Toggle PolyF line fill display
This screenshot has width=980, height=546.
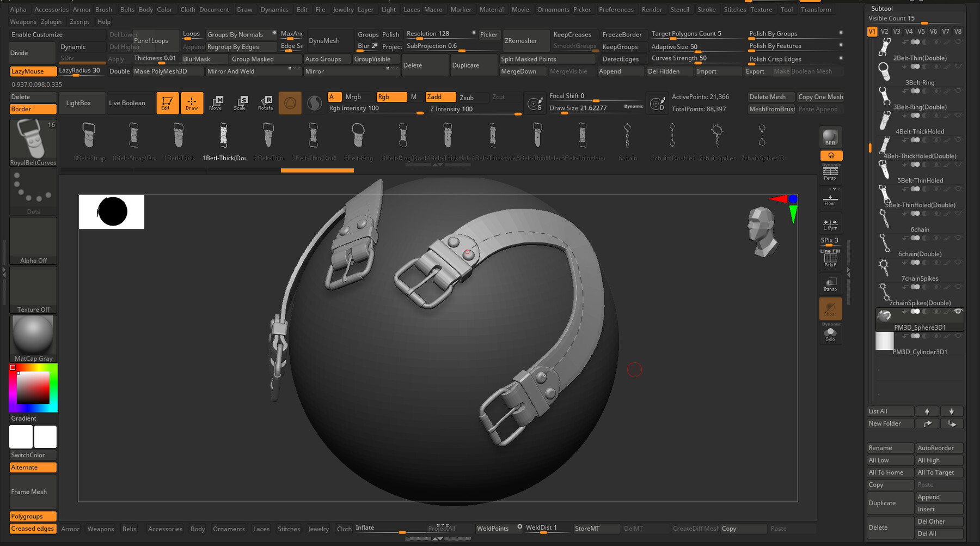830,258
